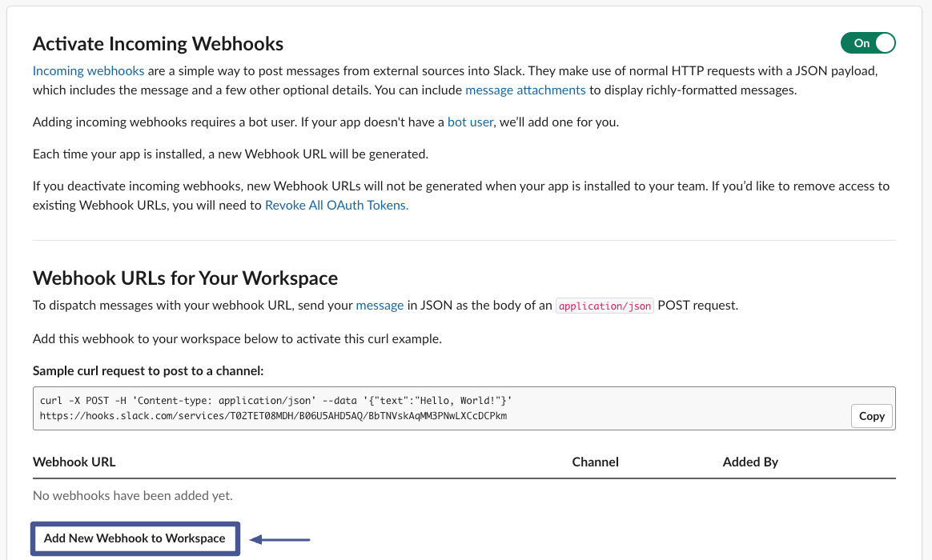This screenshot has width=932, height=560.
Task: Click the "No webhooks have been added yet" row
Action: point(133,496)
